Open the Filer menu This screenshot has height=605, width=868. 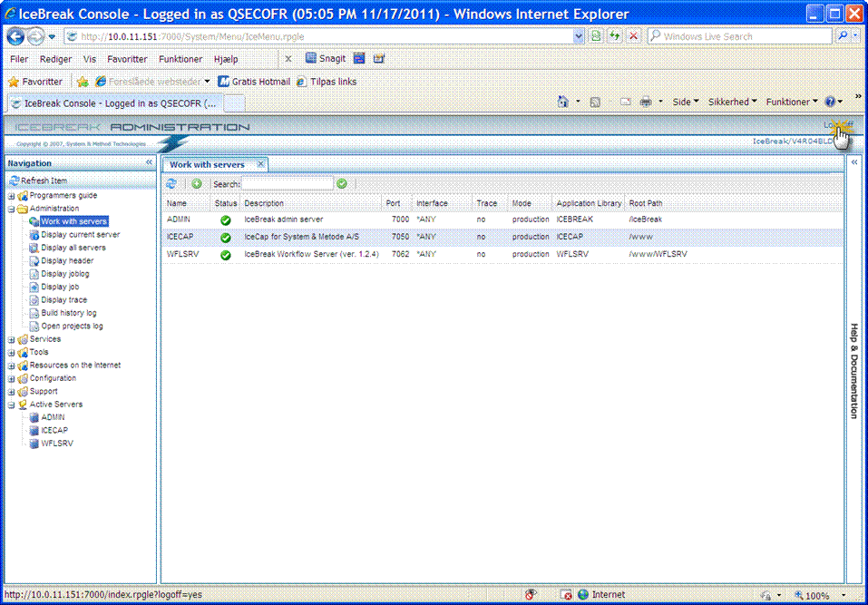pyautogui.click(x=19, y=59)
